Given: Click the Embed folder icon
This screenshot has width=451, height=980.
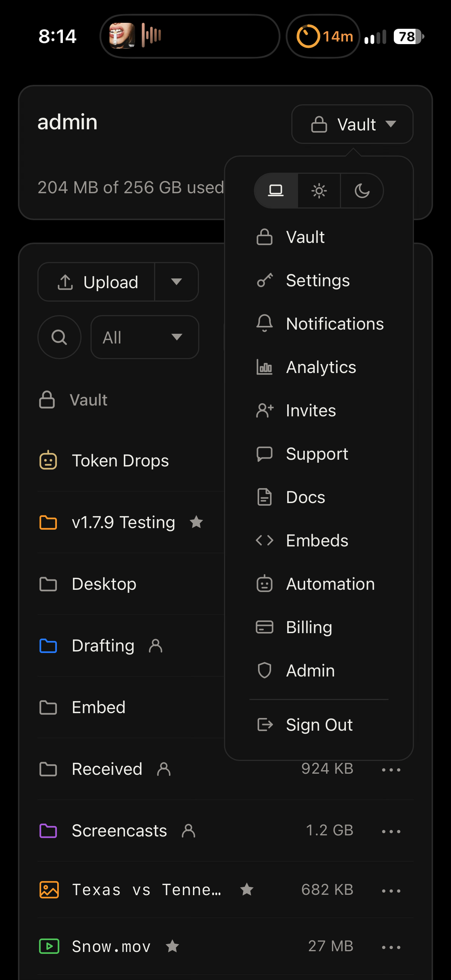Looking at the screenshot, I should 48,707.
